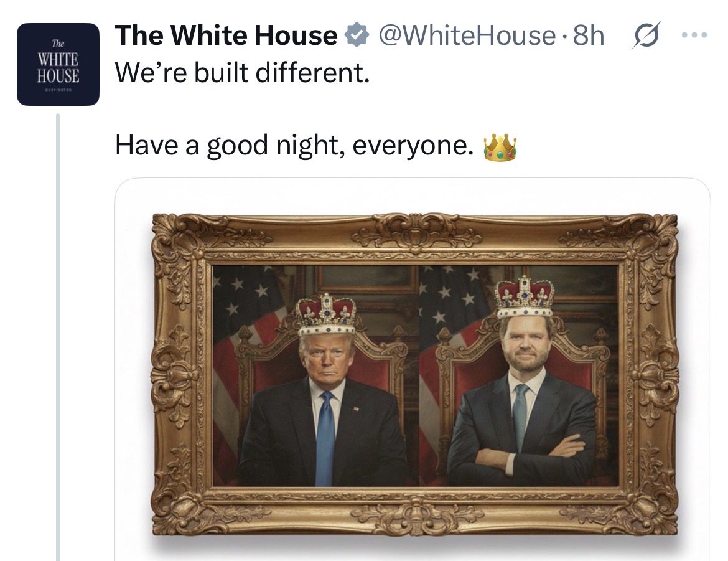Click the blue verified checkmark badge
Image resolution: width=728 pixels, height=561 pixels.
[x=357, y=35]
